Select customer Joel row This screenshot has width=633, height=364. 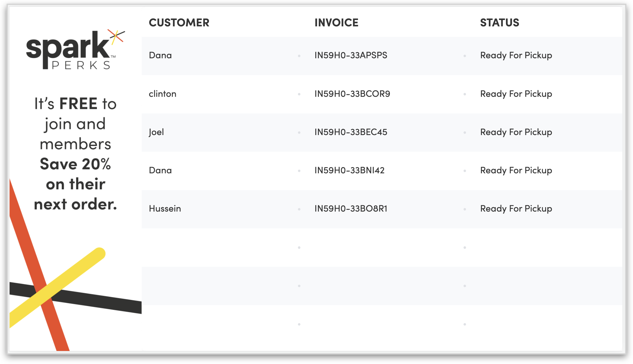tap(156, 132)
